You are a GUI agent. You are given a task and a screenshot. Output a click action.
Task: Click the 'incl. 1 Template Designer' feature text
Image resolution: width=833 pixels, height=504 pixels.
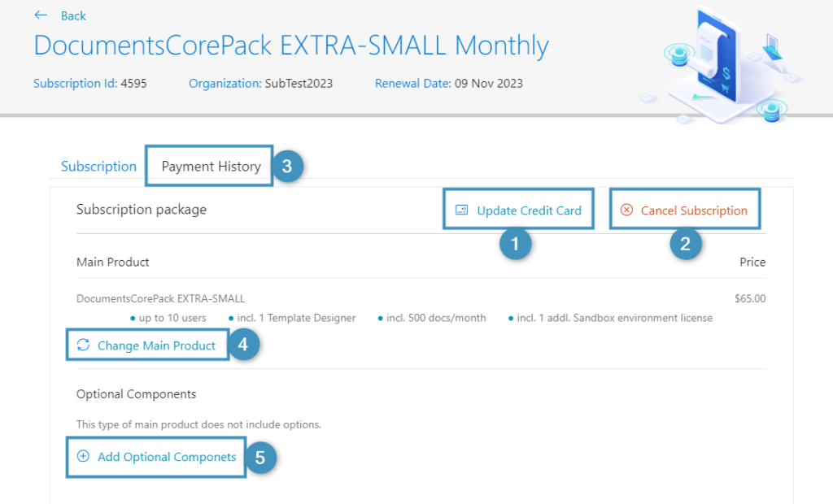point(296,318)
